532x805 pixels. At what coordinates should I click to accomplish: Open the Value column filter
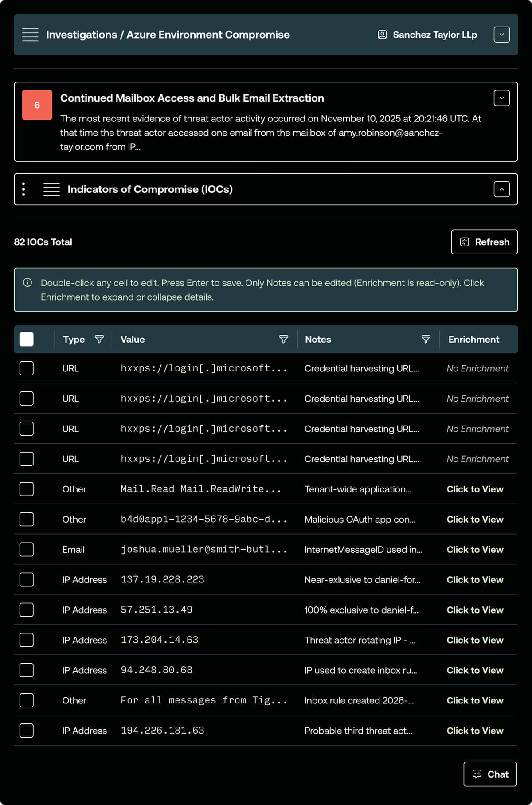click(x=284, y=340)
